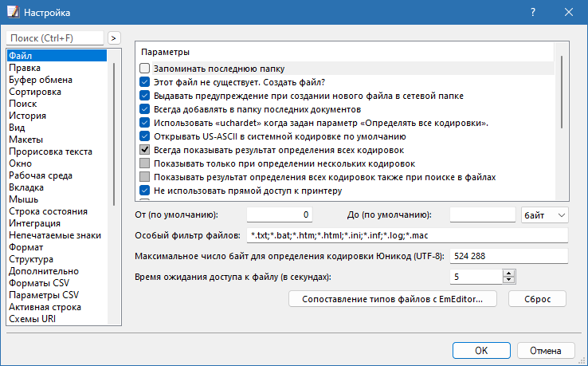Click the EmEditor icon in title bar

pyautogui.click(x=13, y=12)
